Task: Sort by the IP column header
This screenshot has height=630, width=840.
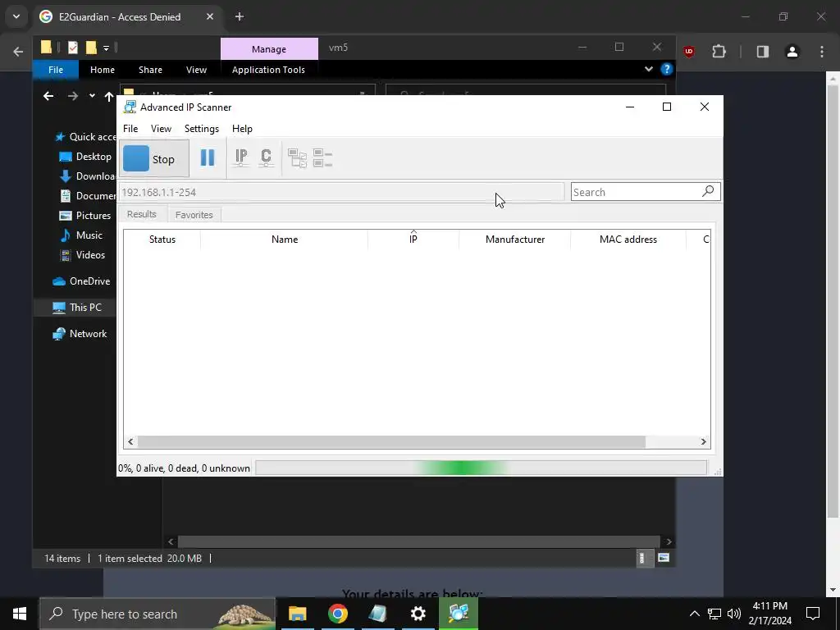Action: pyautogui.click(x=413, y=240)
